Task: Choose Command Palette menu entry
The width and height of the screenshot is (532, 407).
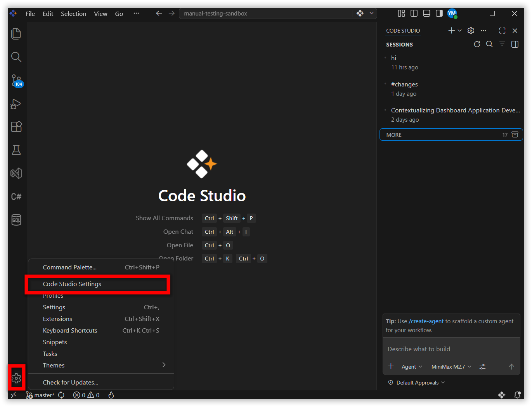Action: pyautogui.click(x=101, y=267)
